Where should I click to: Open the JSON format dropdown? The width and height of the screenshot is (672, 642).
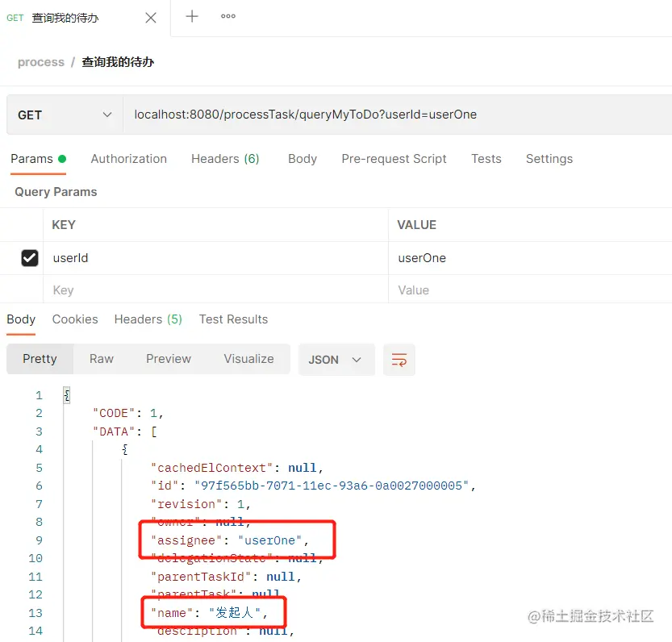point(336,360)
